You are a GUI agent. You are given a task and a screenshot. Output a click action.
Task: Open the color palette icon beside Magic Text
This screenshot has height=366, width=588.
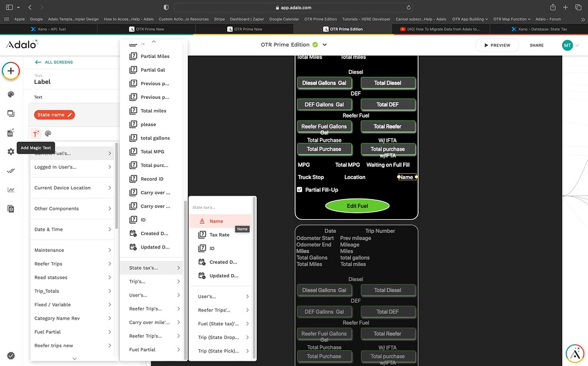[x=48, y=133]
